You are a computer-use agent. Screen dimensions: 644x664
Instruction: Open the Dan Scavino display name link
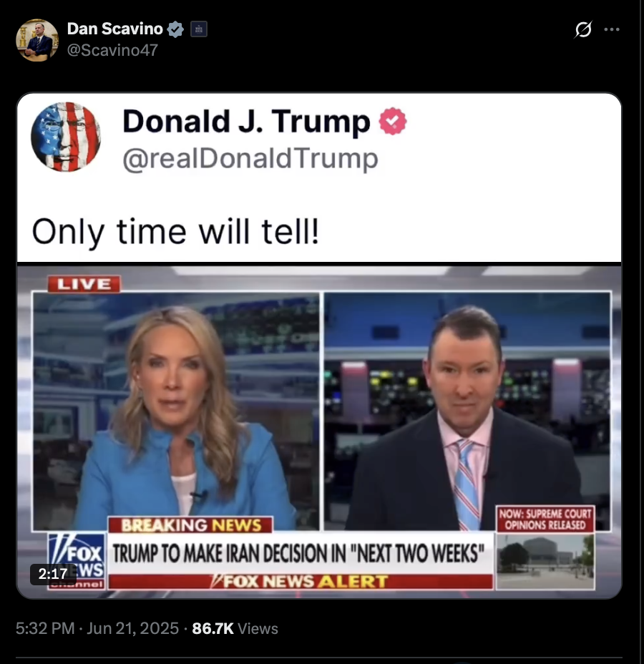click(114, 29)
